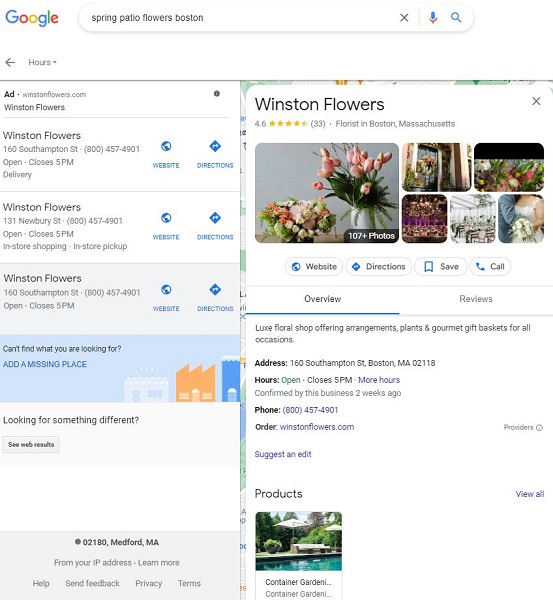Image resolution: width=553 pixels, height=600 pixels.
Task: Open the winstonflowers.com order link
Action: (317, 427)
